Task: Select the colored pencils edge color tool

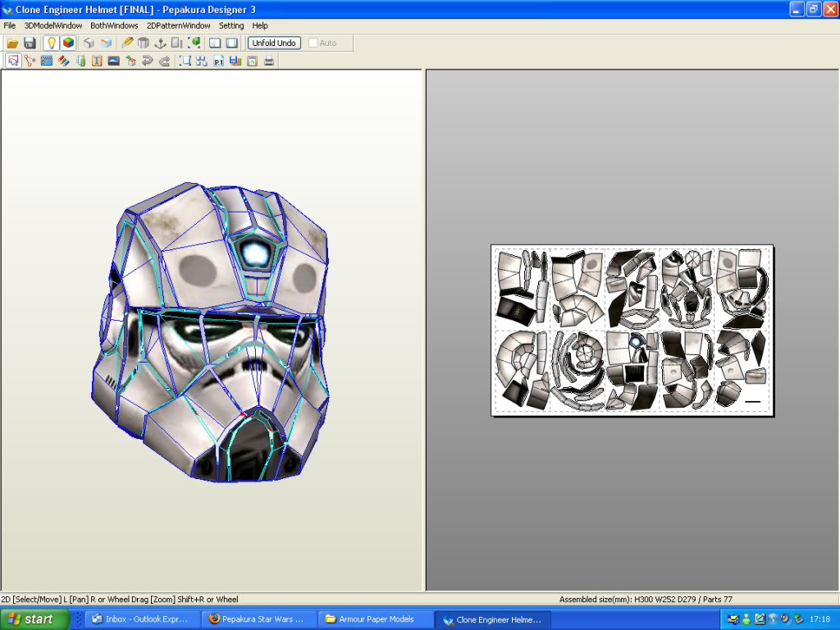Action: click(x=64, y=61)
